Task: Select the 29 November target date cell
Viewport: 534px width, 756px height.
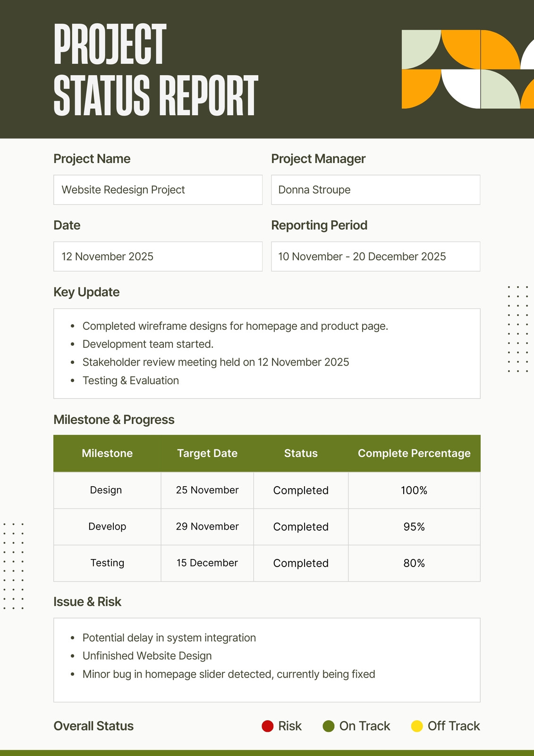Action: point(207,527)
